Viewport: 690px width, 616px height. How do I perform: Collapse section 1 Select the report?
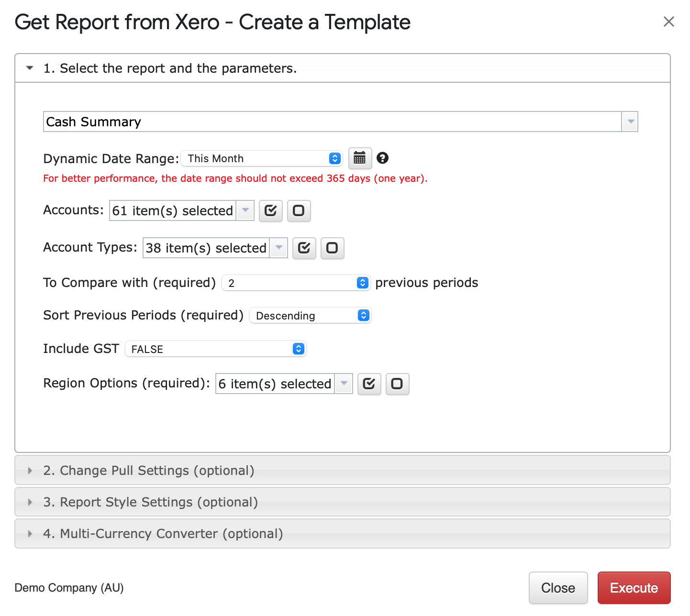coord(343,68)
